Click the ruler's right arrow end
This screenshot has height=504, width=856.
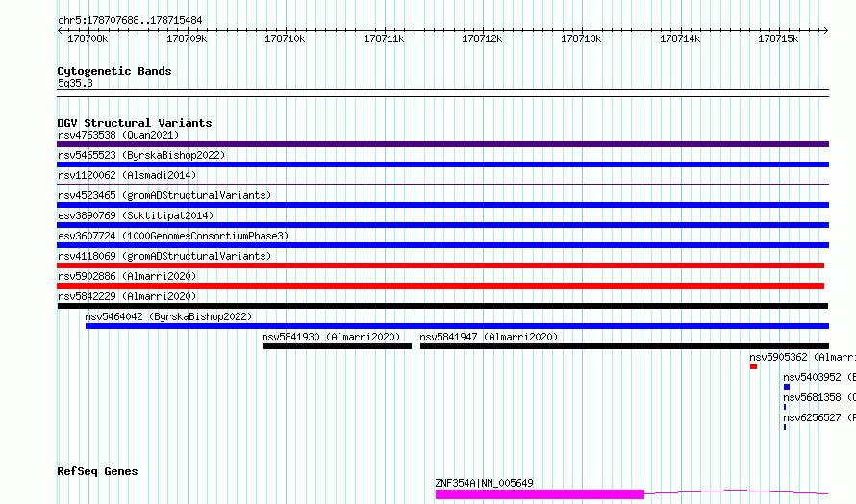[826, 31]
